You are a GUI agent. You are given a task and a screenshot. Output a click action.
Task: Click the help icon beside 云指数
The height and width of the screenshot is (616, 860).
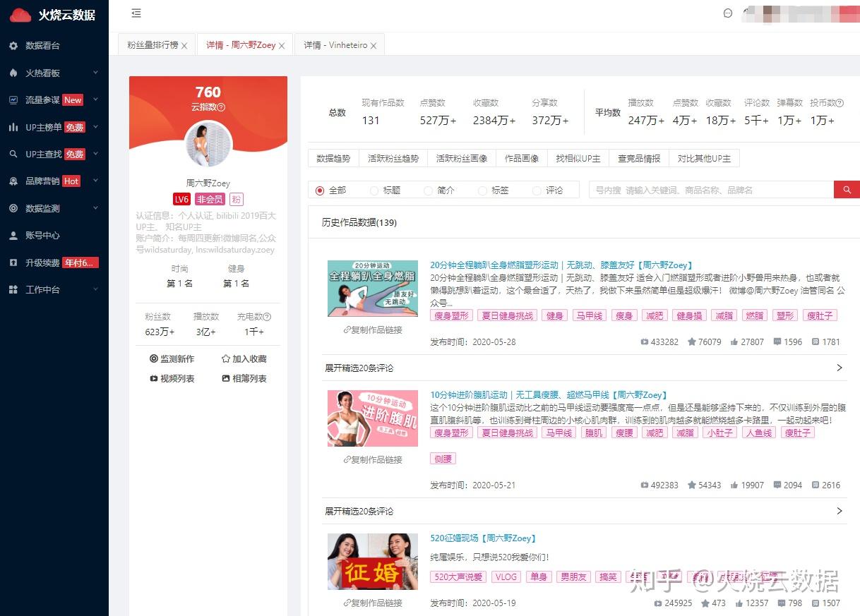pyautogui.click(x=221, y=107)
